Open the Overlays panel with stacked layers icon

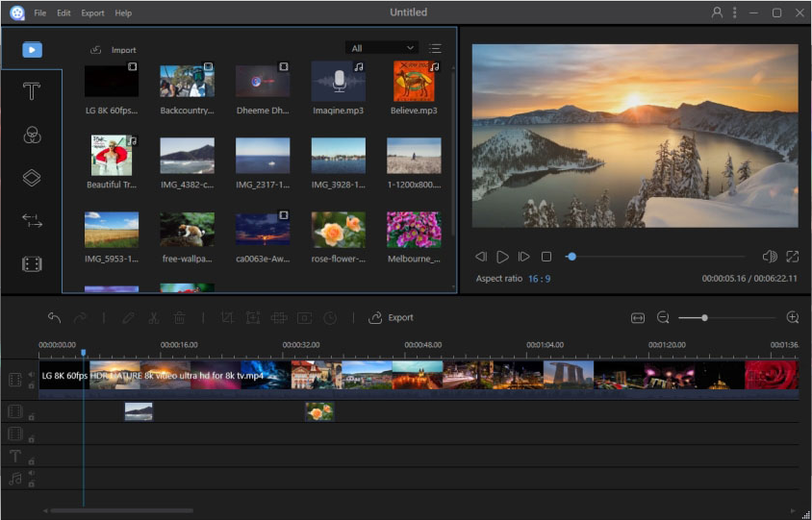[x=32, y=178]
